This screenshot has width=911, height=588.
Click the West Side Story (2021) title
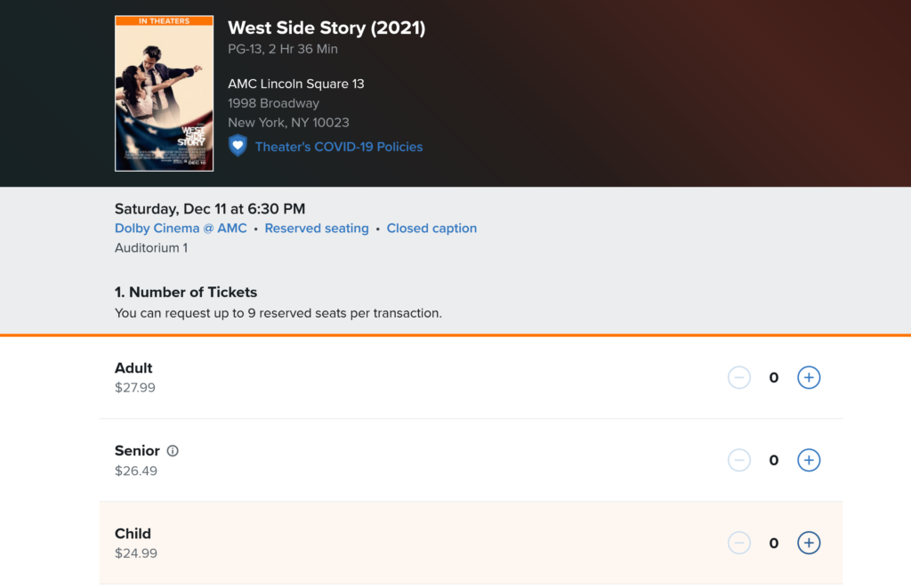[327, 28]
